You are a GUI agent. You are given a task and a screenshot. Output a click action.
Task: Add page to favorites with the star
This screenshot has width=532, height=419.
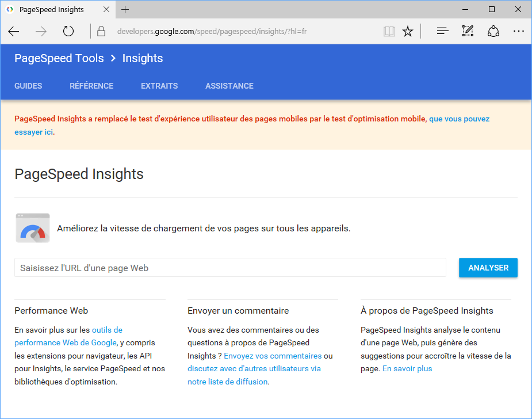pyautogui.click(x=408, y=31)
